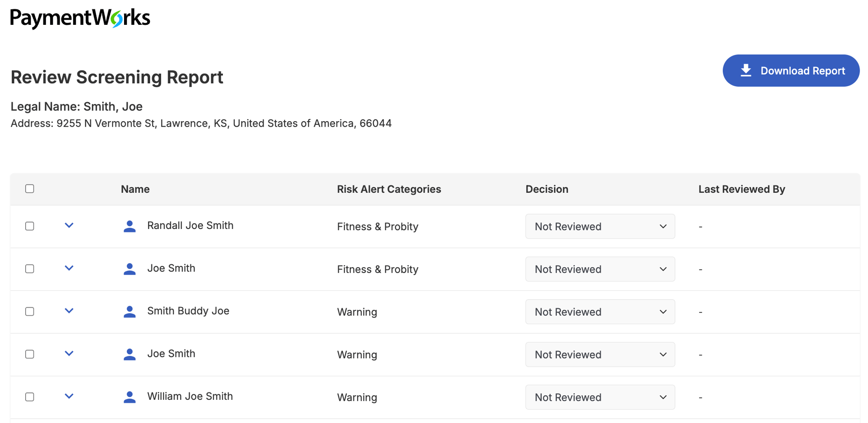Expand the William Joe Smith row details
868x423 pixels.
pos(69,396)
